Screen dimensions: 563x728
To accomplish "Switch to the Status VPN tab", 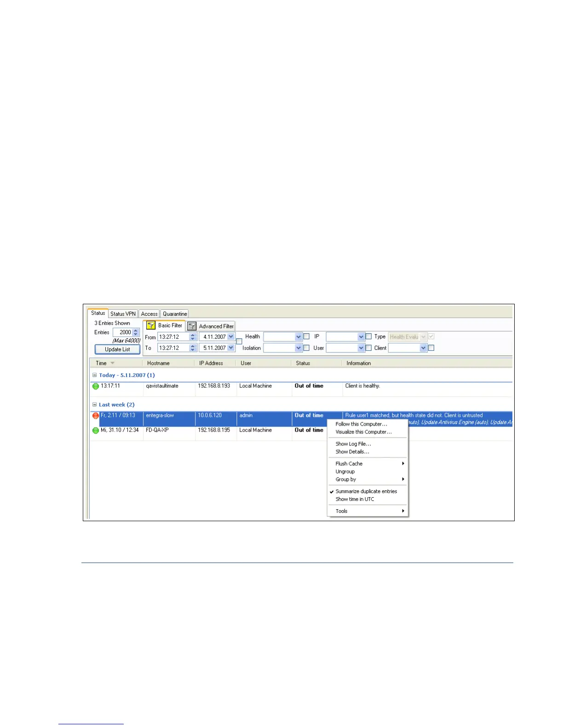I will coord(123,314).
